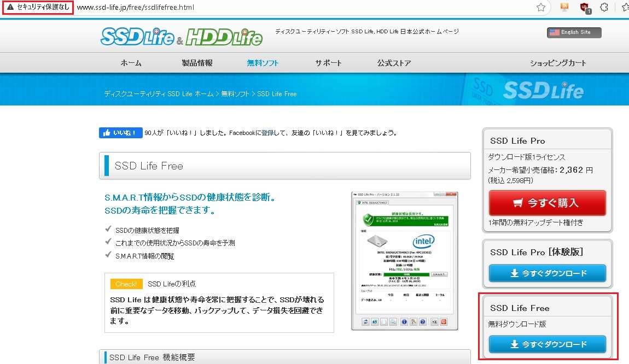This screenshot has height=364, width=629.
Task: Click the SSDの健康状態を把握 list item
Action: (x=147, y=230)
